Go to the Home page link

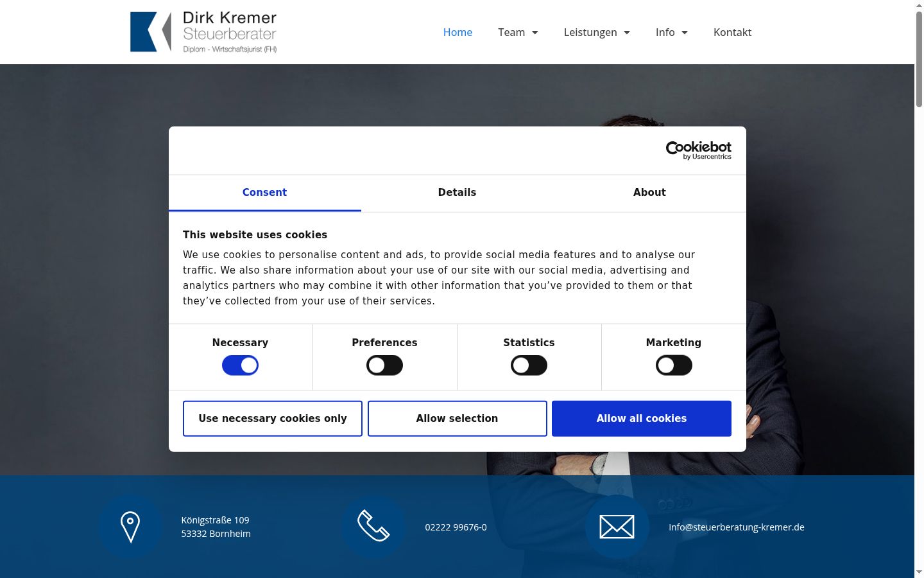pyautogui.click(x=458, y=32)
